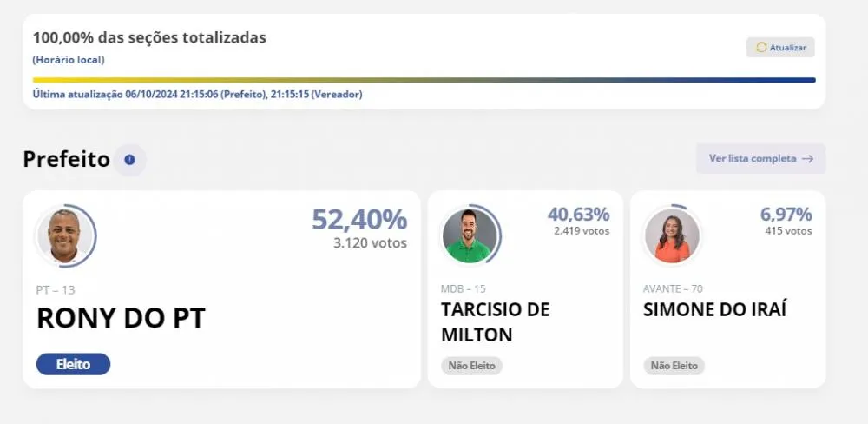
Task: Select Rony do PT's candidate photo
Action: click(65, 235)
